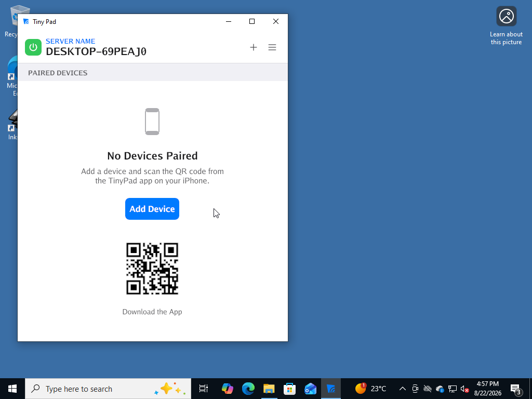Click the OneDrive tray icon
This screenshot has width=532, height=399.
tap(440, 389)
